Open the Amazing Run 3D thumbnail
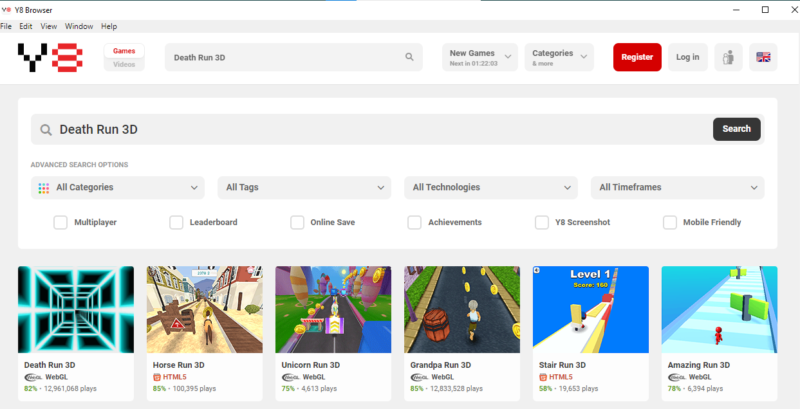Viewport: 800px width, 409px height. click(x=719, y=310)
